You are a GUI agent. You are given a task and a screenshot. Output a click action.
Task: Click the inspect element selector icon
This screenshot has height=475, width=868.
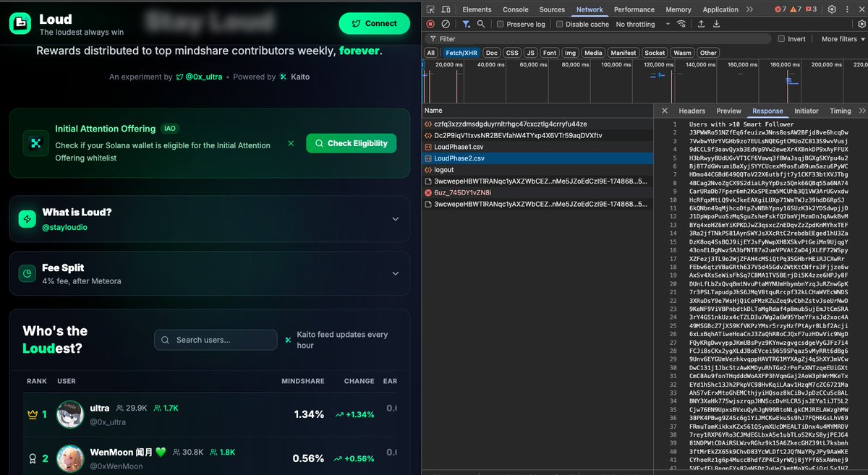point(431,9)
